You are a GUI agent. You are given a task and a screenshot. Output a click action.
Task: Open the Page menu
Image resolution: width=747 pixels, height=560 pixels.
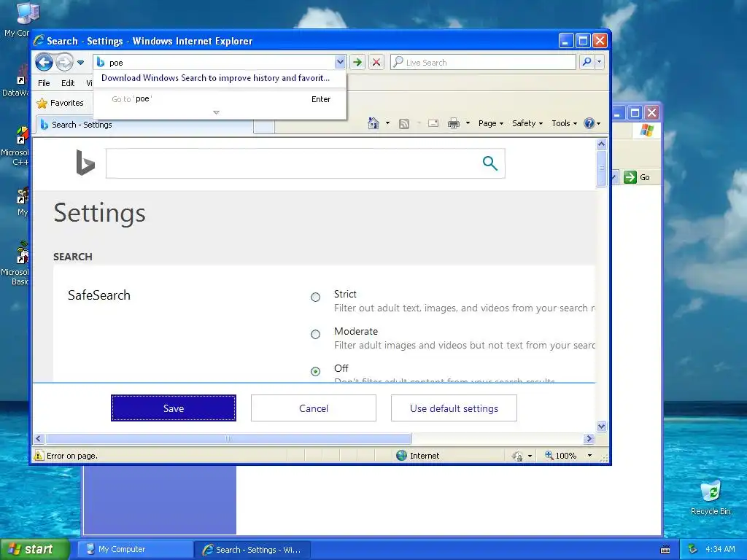tap(491, 123)
